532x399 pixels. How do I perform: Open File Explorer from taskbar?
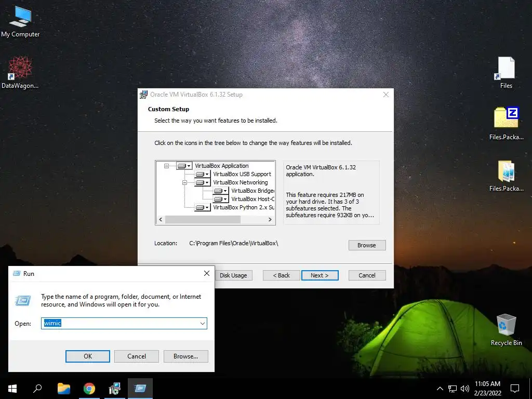coord(63,389)
